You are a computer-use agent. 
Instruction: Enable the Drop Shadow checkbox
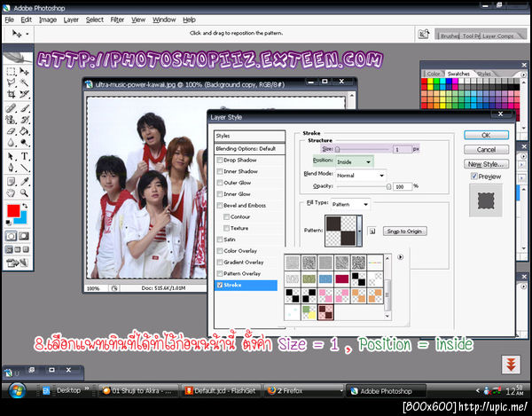(x=220, y=160)
